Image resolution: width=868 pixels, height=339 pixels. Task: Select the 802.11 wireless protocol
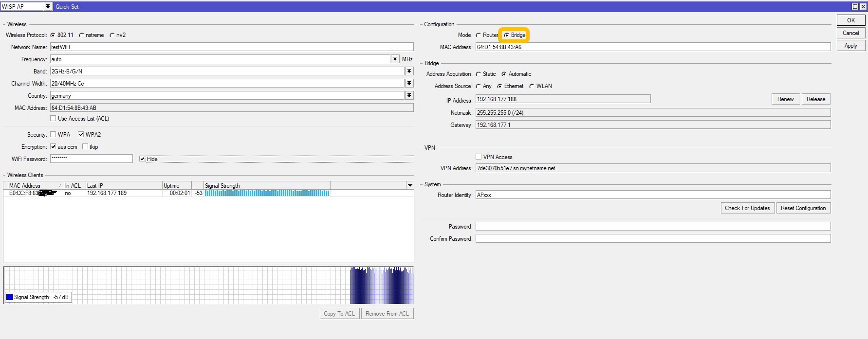53,35
